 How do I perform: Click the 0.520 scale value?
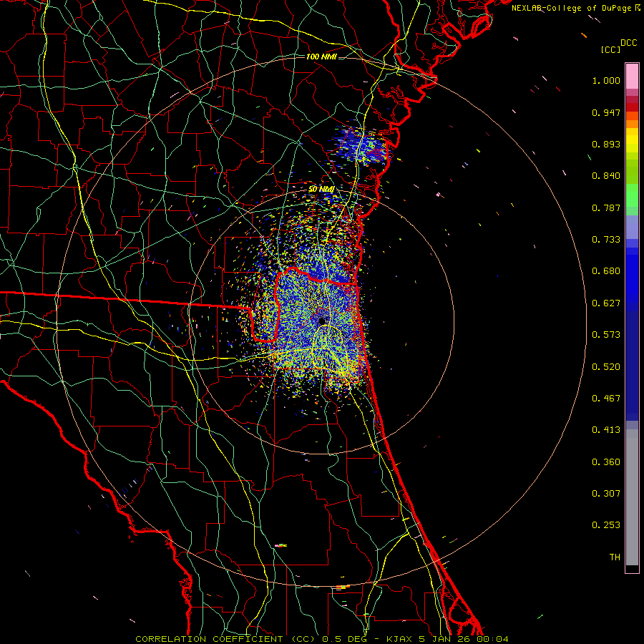coord(606,367)
